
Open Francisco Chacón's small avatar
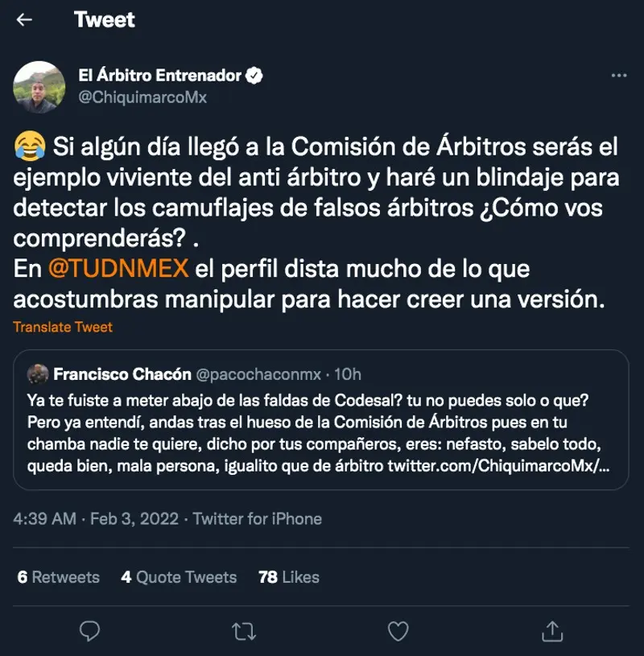38,374
